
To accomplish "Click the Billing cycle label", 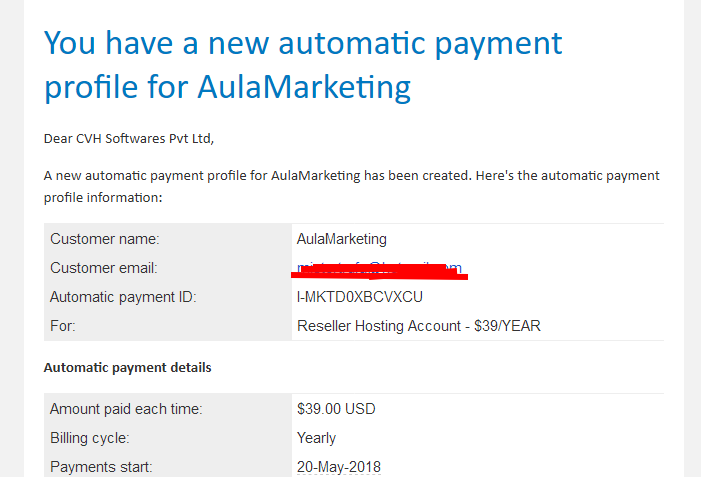I will click(x=89, y=438).
